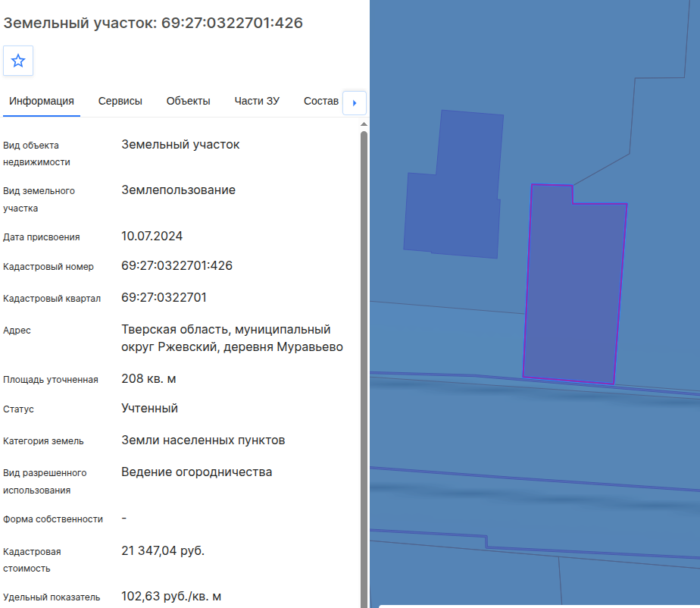The height and width of the screenshot is (608, 700).
Task: Click label Дата присвоения
Action: pyautogui.click(x=42, y=237)
